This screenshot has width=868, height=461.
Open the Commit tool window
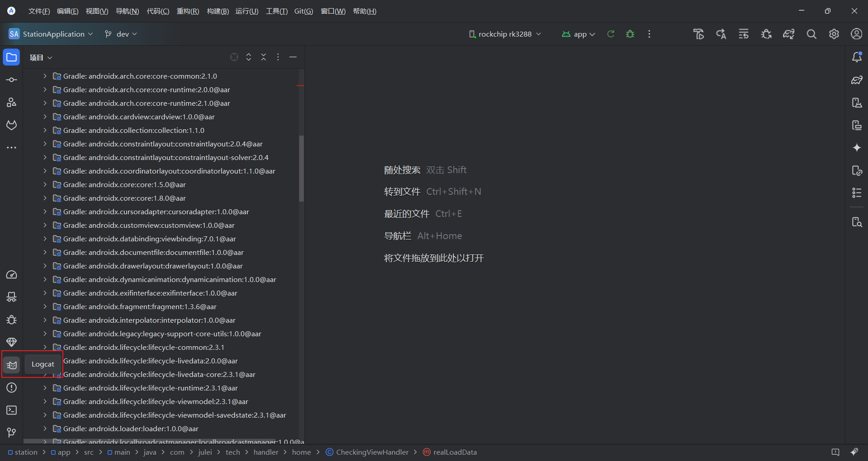pos(12,80)
